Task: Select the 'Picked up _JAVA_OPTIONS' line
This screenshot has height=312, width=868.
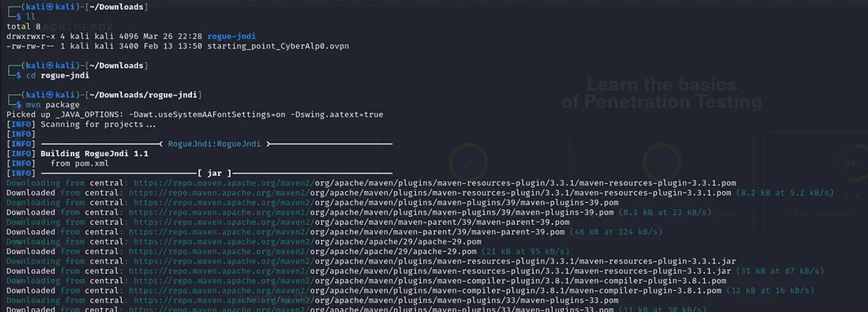Action: pos(195,114)
